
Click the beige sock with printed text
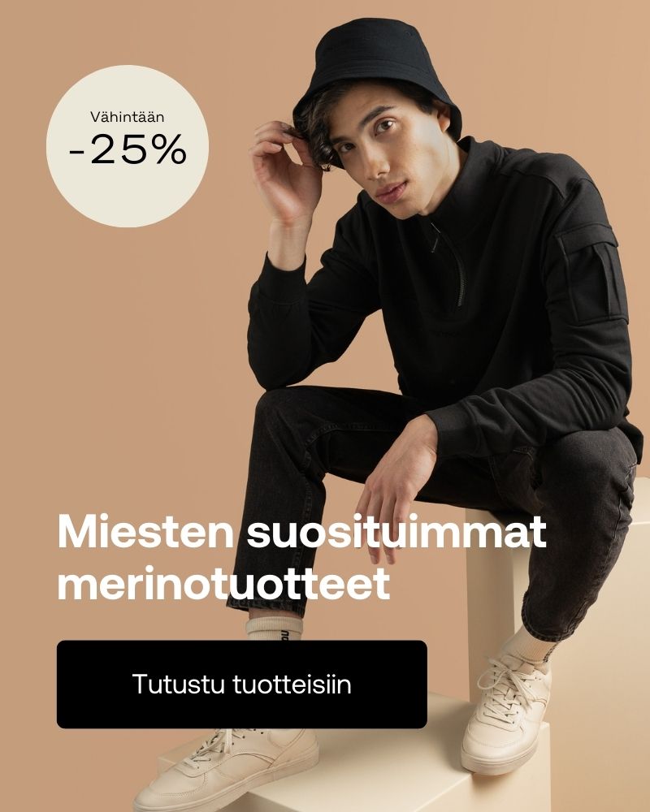coord(274,629)
